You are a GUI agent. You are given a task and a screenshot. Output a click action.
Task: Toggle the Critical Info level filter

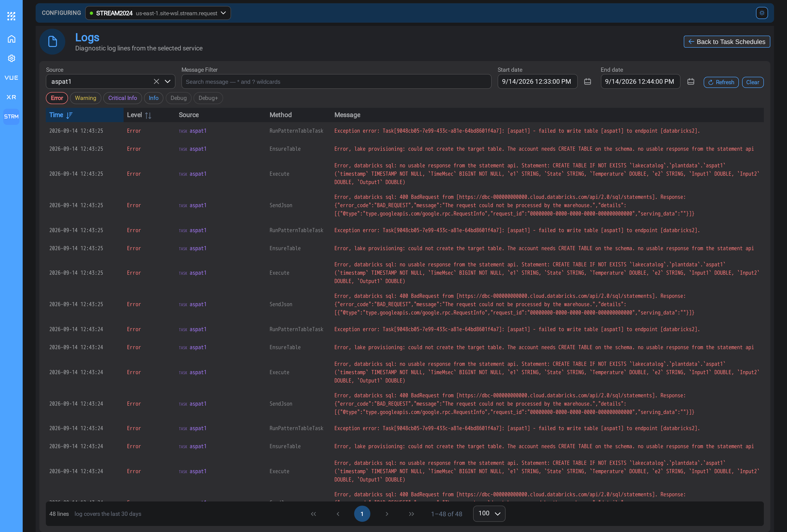click(x=122, y=98)
